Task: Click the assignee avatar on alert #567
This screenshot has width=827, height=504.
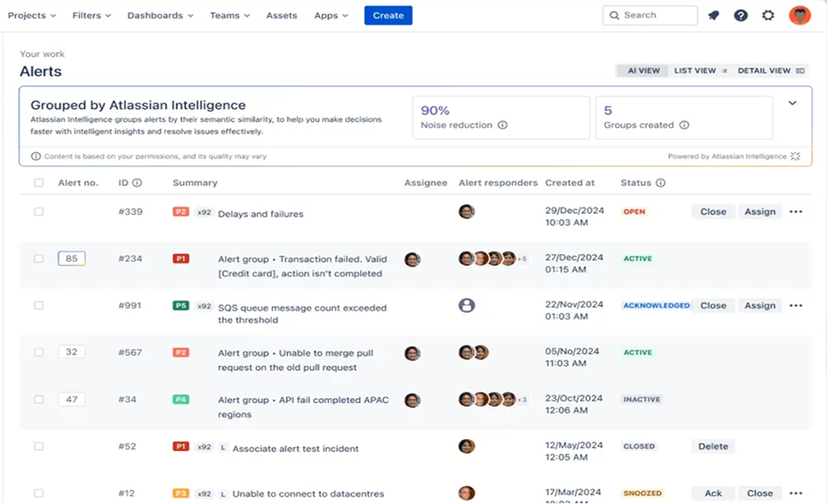Action: click(x=413, y=353)
